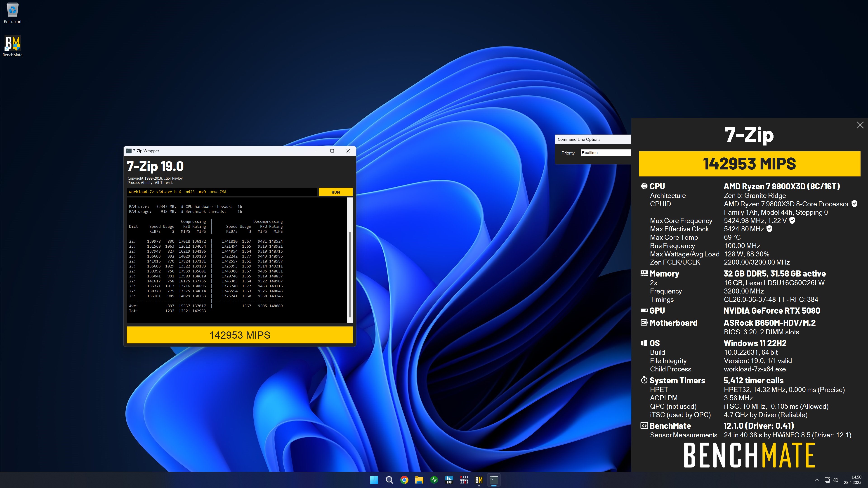The image size is (868, 488).
Task: Click the benchmark command line input field
Action: [x=222, y=192]
